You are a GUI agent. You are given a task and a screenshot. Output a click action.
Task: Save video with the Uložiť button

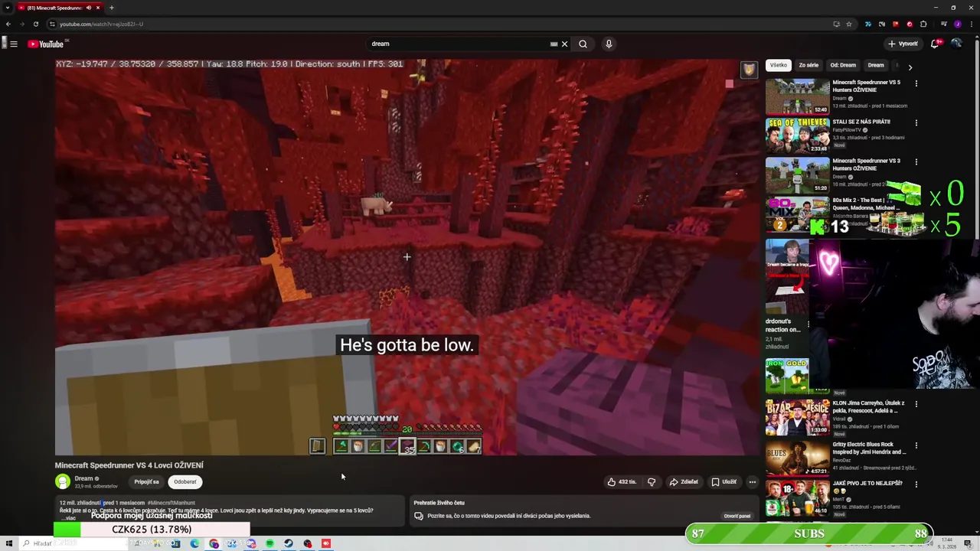[x=724, y=482]
